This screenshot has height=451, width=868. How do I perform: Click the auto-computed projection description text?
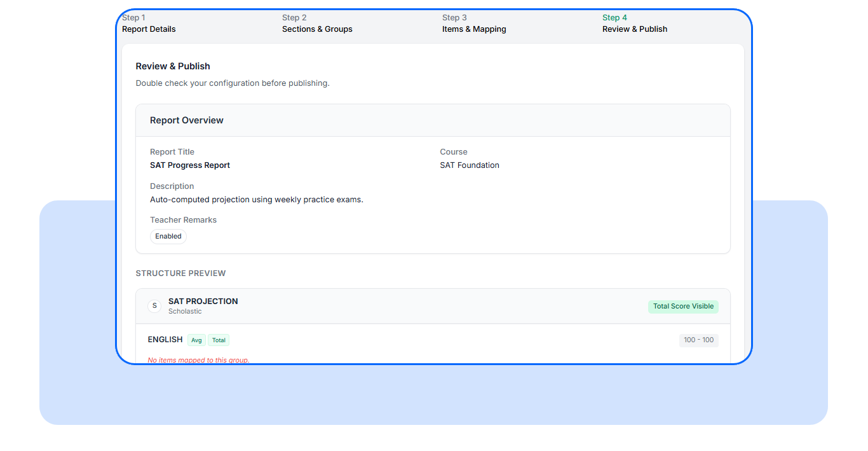(257, 200)
